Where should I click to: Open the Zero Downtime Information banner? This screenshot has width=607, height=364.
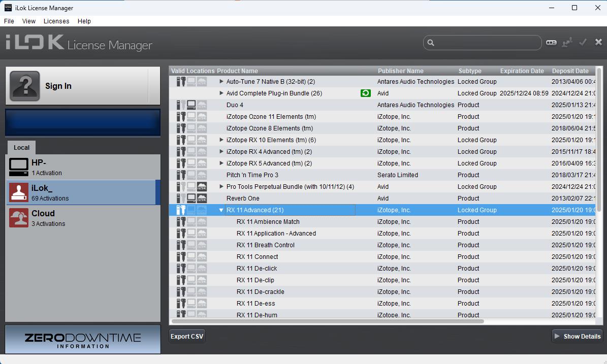coord(83,340)
